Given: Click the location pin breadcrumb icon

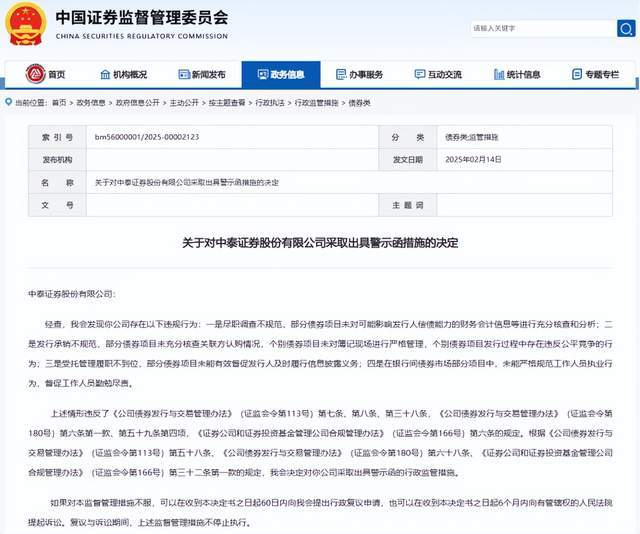Looking at the screenshot, I should 9,102.
